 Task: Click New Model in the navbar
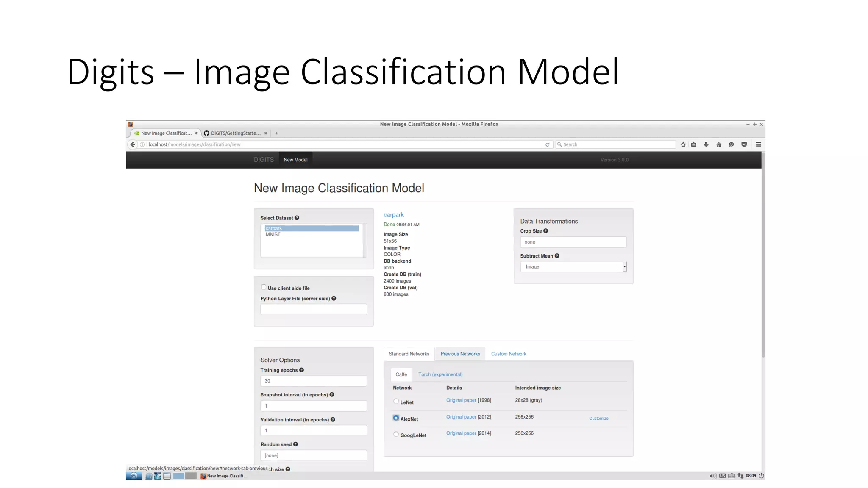[x=295, y=160]
